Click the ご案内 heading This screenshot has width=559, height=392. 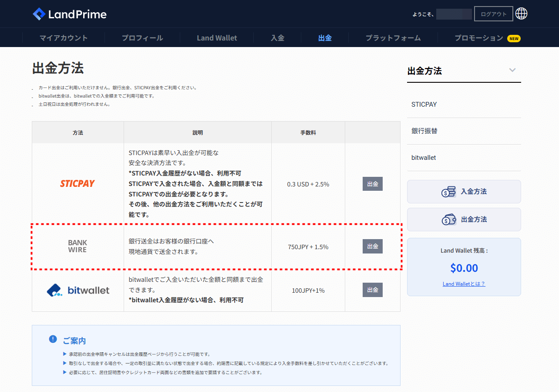(x=74, y=341)
